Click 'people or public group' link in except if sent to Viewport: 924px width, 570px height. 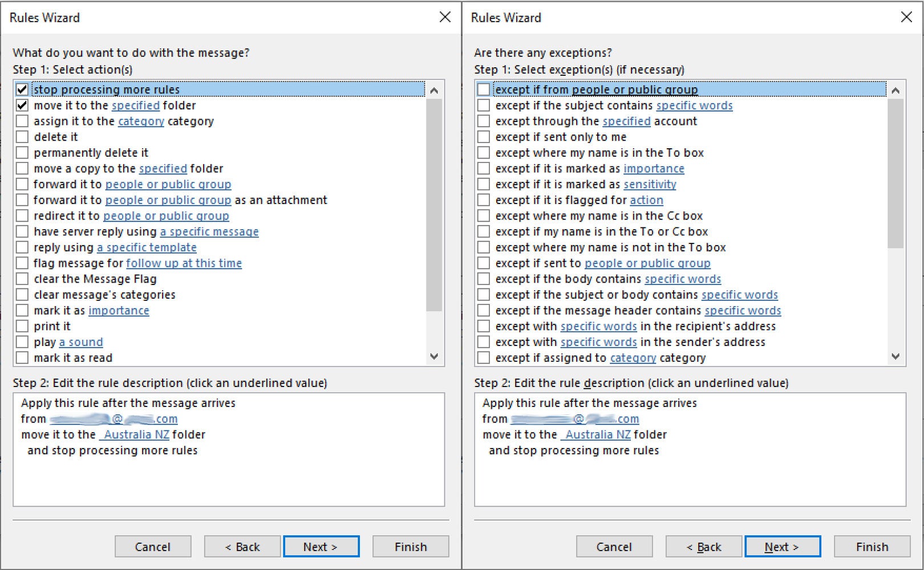647,263
